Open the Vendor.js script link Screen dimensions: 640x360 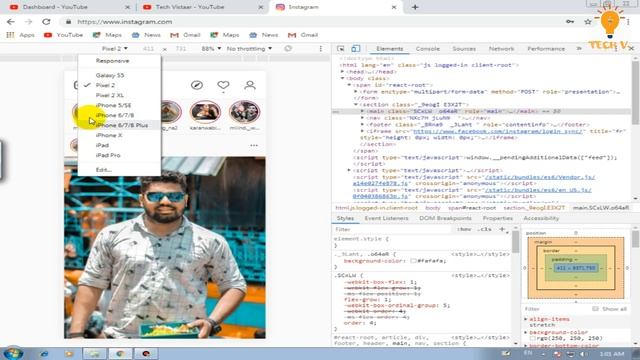[540, 177]
